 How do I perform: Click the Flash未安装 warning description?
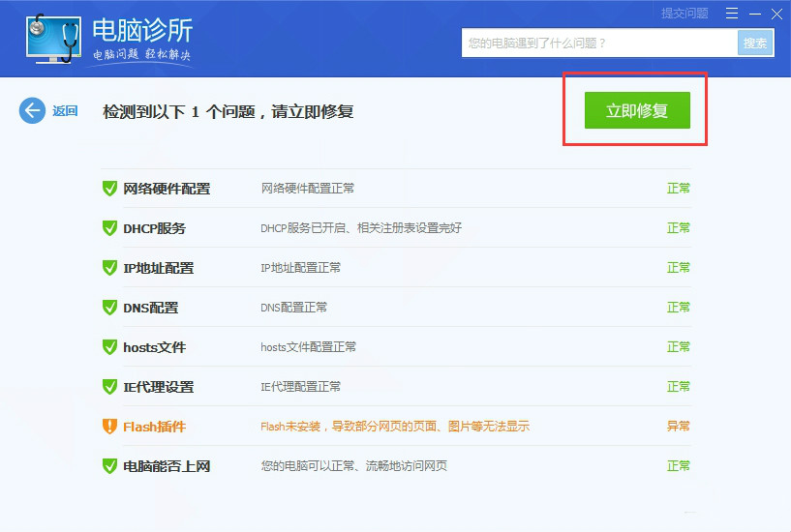[x=395, y=427]
